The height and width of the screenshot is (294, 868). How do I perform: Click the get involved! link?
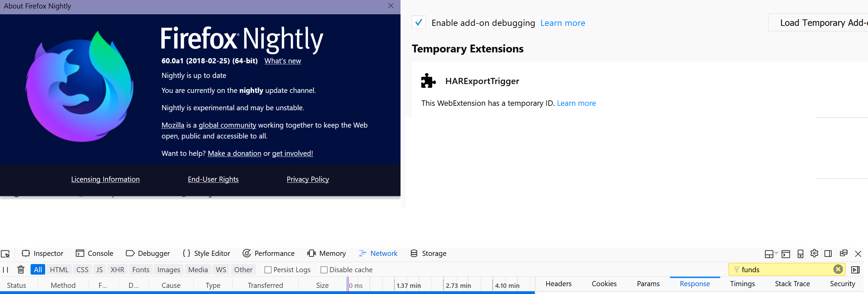coord(293,153)
